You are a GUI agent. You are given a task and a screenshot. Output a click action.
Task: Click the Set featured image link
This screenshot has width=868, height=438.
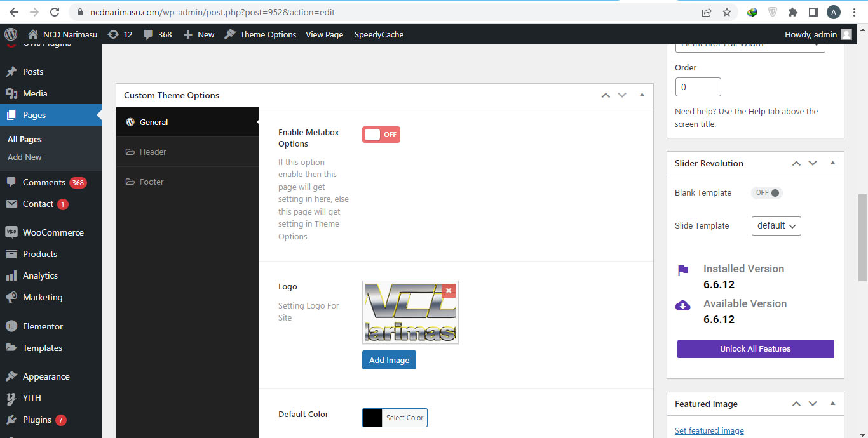(x=709, y=430)
